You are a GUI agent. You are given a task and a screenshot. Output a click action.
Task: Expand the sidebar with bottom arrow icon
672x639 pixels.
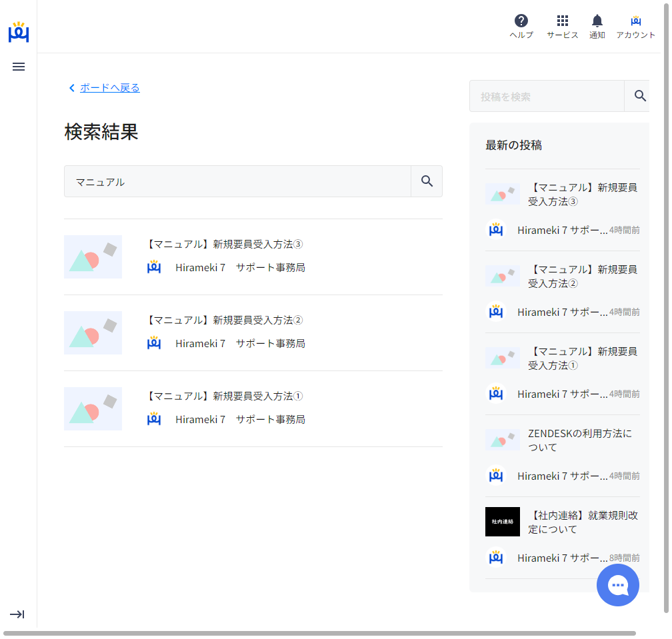(x=17, y=614)
